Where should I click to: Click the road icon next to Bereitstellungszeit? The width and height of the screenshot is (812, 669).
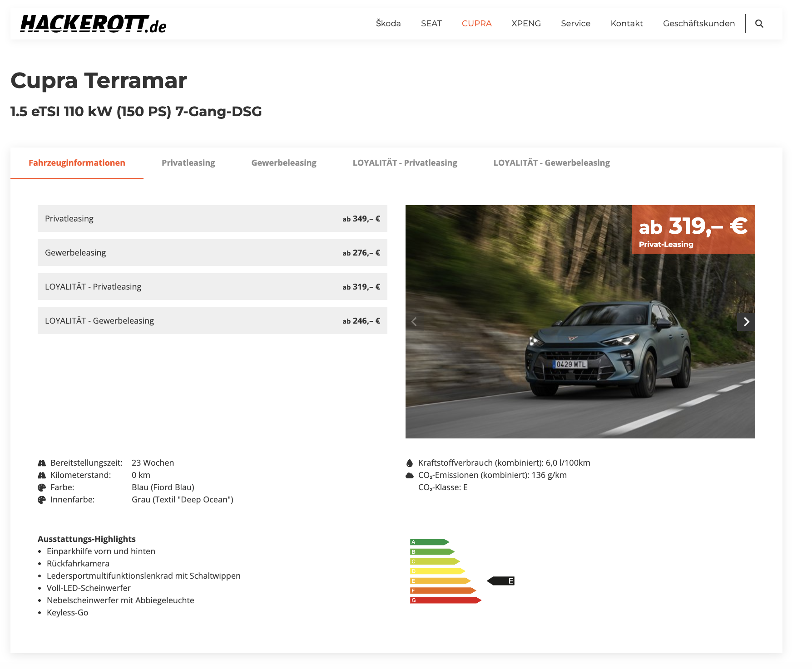[42, 463]
